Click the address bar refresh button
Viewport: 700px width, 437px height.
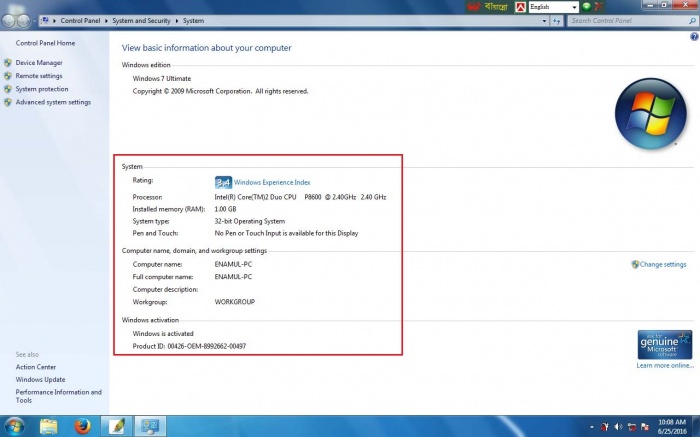click(x=556, y=21)
